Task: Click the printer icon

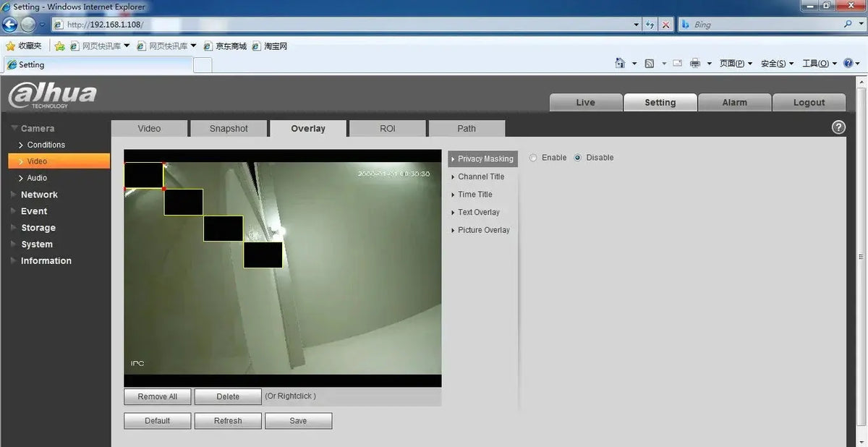Action: click(x=695, y=64)
